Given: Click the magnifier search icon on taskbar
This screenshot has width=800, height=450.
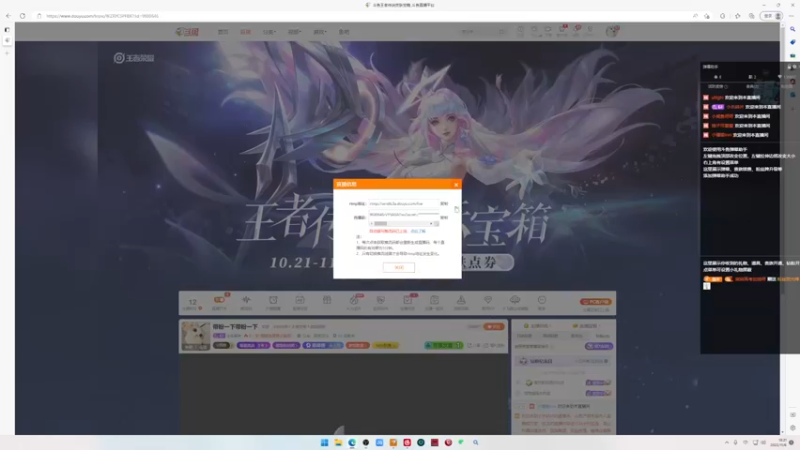Looking at the screenshot, I should [476, 442].
